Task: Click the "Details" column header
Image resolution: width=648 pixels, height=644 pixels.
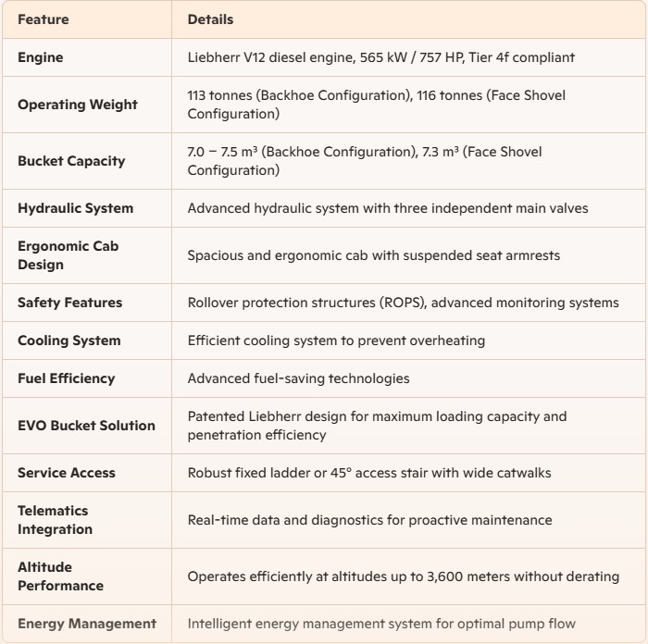Action: (x=210, y=19)
